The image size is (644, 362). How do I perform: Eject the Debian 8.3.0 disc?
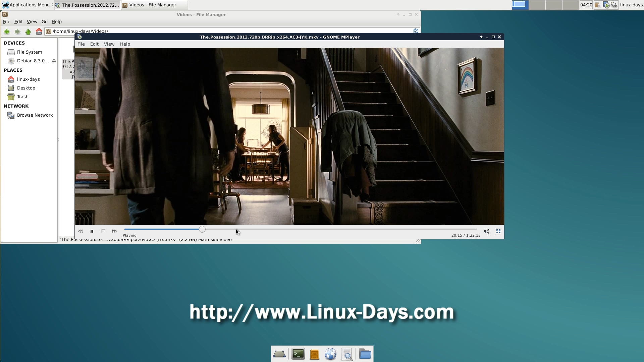pos(54,61)
